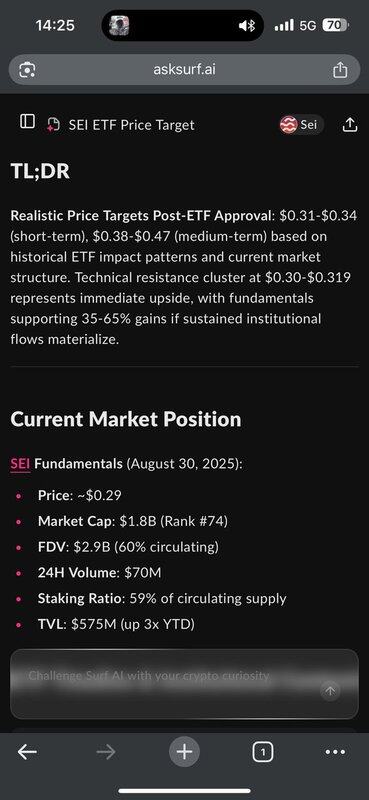Open the reader/scan icon in address bar
Viewport: 369px width, 800px height.
[x=27, y=69]
